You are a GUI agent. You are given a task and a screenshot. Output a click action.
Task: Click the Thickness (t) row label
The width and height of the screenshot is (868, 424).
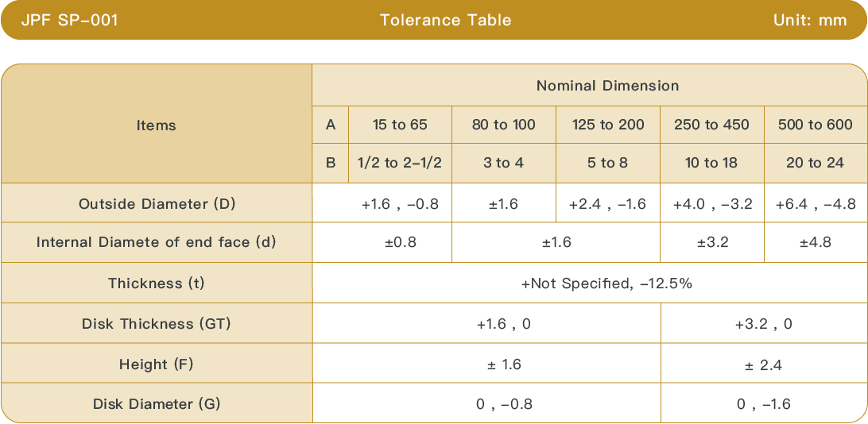(x=157, y=283)
